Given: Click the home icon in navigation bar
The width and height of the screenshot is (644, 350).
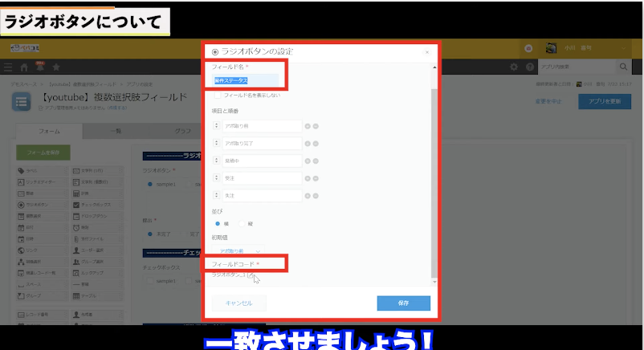Looking at the screenshot, I should 24,67.
